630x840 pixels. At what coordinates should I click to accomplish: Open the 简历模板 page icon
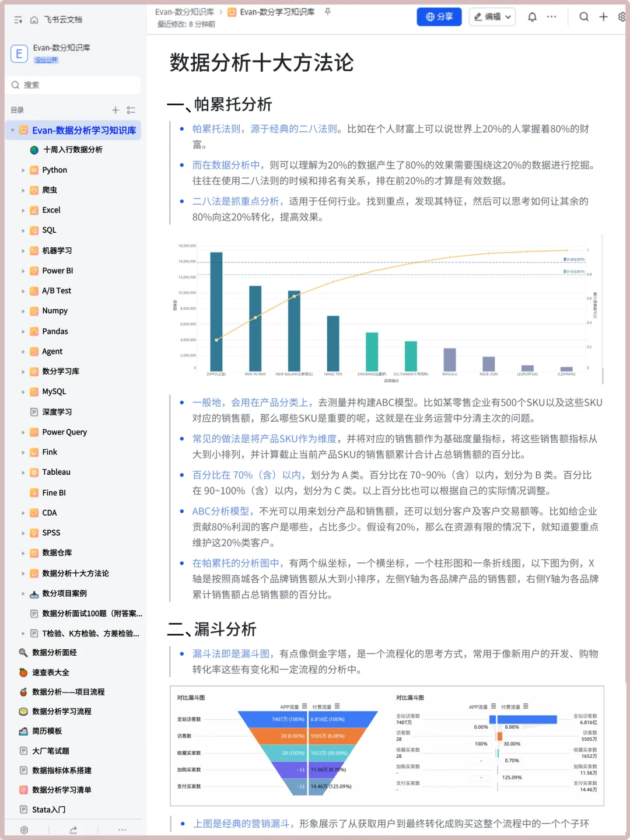pyautogui.click(x=23, y=731)
